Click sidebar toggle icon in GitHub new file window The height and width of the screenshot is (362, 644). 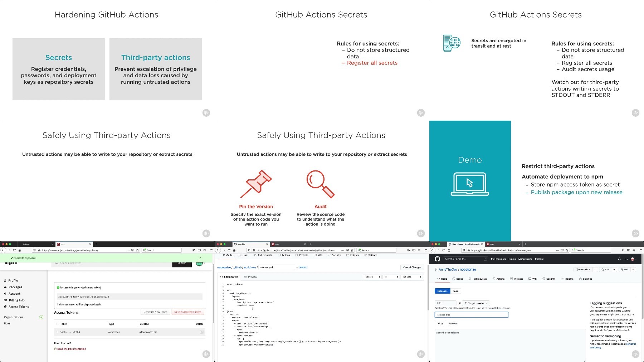(414, 250)
